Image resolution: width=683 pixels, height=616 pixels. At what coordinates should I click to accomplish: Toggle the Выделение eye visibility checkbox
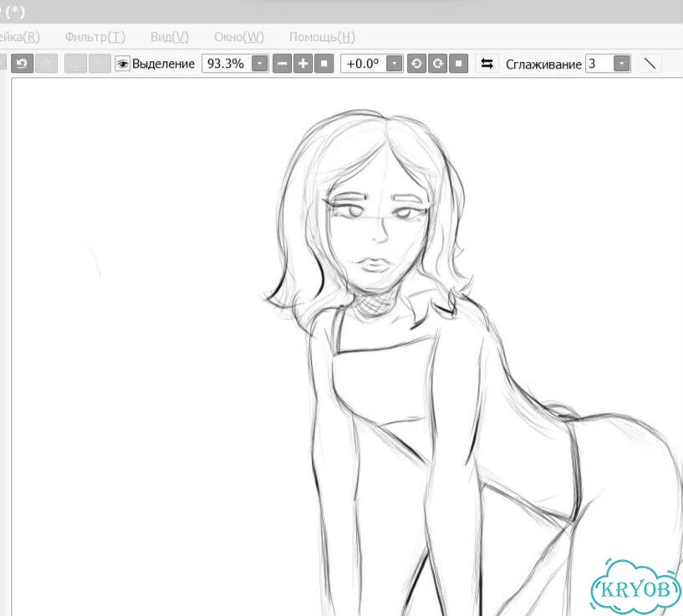[x=122, y=64]
